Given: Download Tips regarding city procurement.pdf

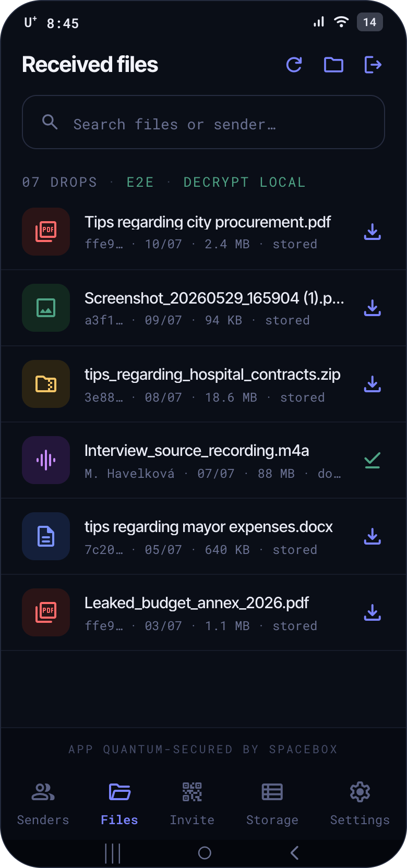Looking at the screenshot, I should click(x=372, y=232).
